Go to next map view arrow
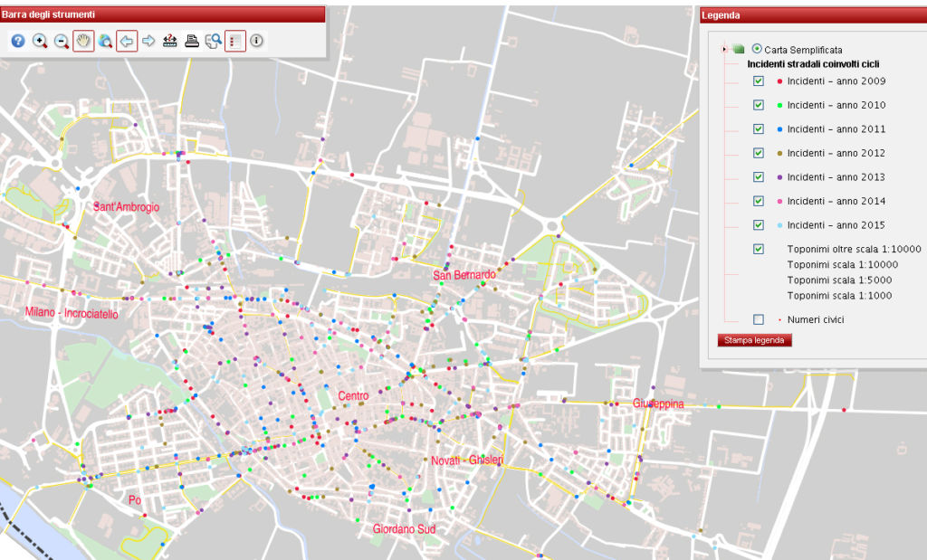The width and height of the screenshot is (927, 560). pyautogui.click(x=148, y=41)
